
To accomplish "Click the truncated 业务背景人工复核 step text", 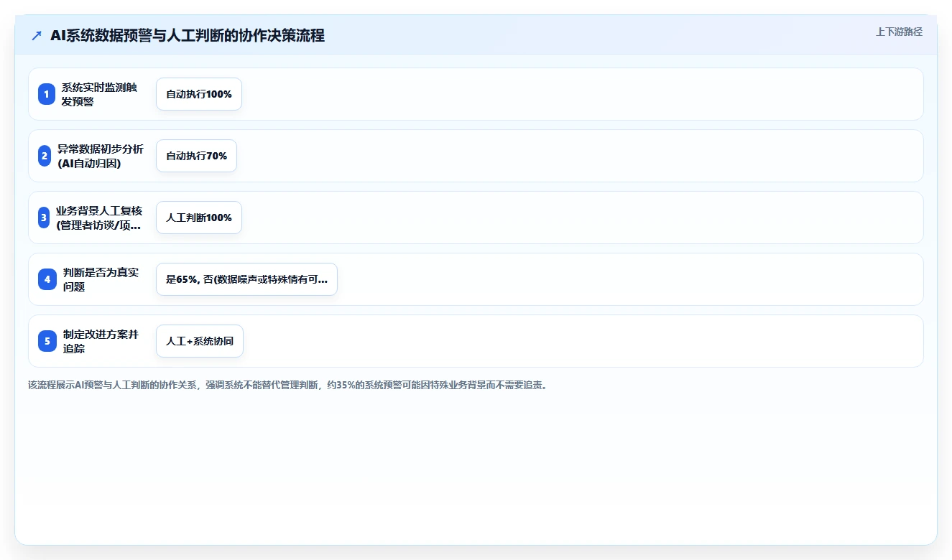I will 99,218.
